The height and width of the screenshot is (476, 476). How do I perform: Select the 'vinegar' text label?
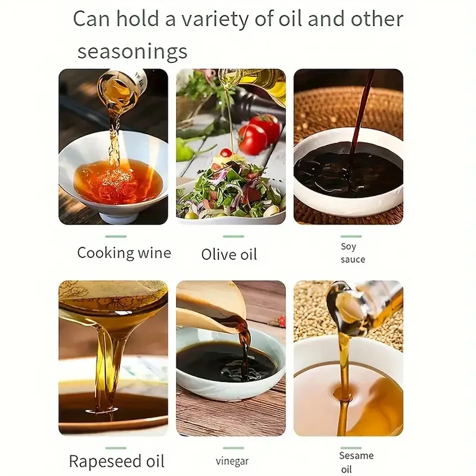(x=232, y=461)
